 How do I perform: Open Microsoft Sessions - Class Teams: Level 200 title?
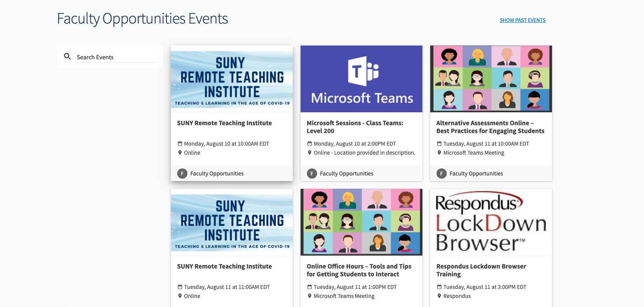pos(355,127)
